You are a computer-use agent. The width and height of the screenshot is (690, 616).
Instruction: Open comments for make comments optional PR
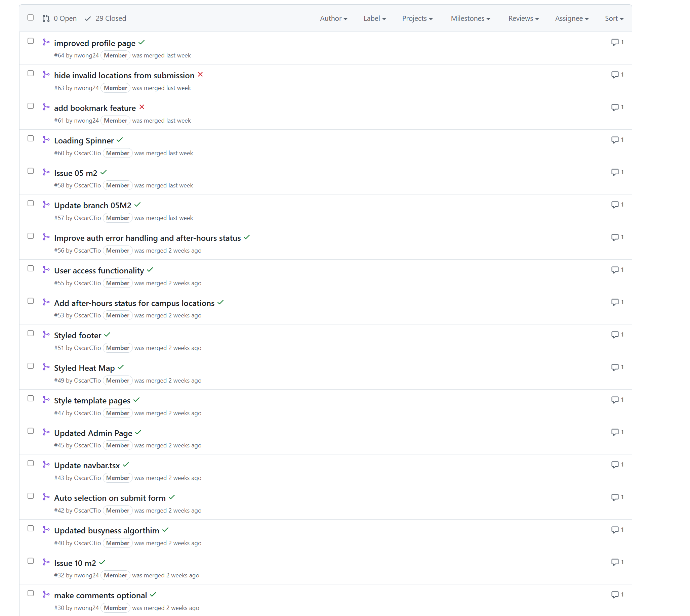[x=617, y=595]
